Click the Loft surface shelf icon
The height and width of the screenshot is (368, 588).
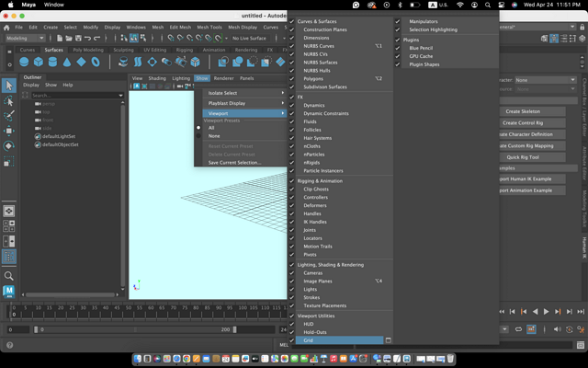pyautogui.click(x=138, y=62)
